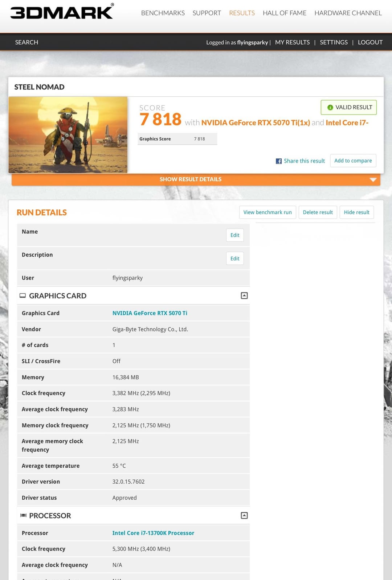Open account Settings
392x580 pixels.
(x=334, y=42)
